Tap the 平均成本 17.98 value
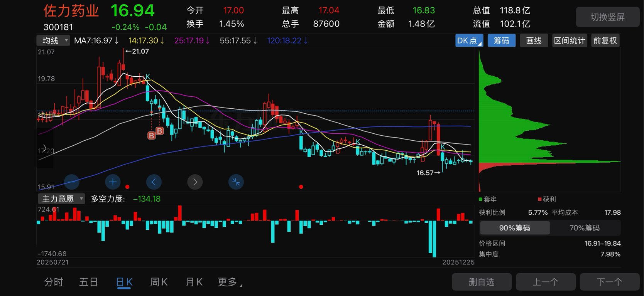This screenshot has height=296, width=644. 612,212
